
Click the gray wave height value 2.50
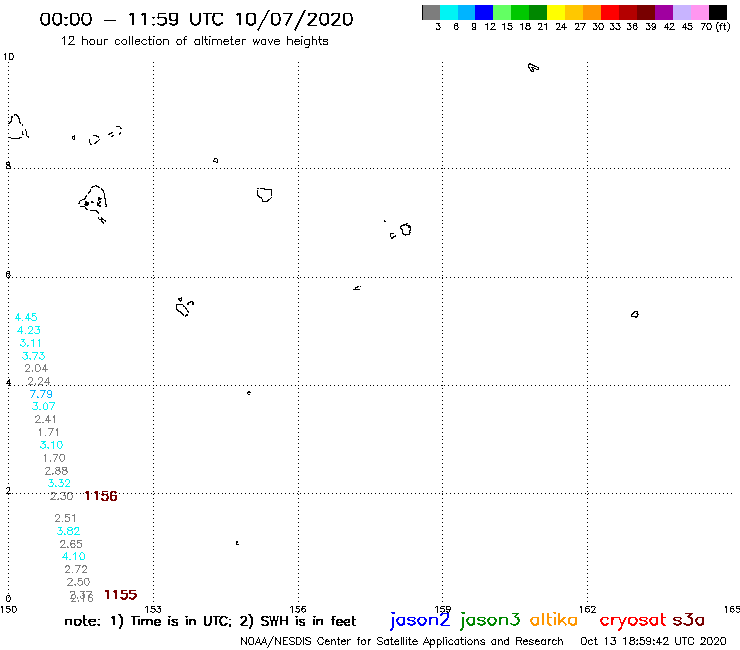(x=78, y=582)
